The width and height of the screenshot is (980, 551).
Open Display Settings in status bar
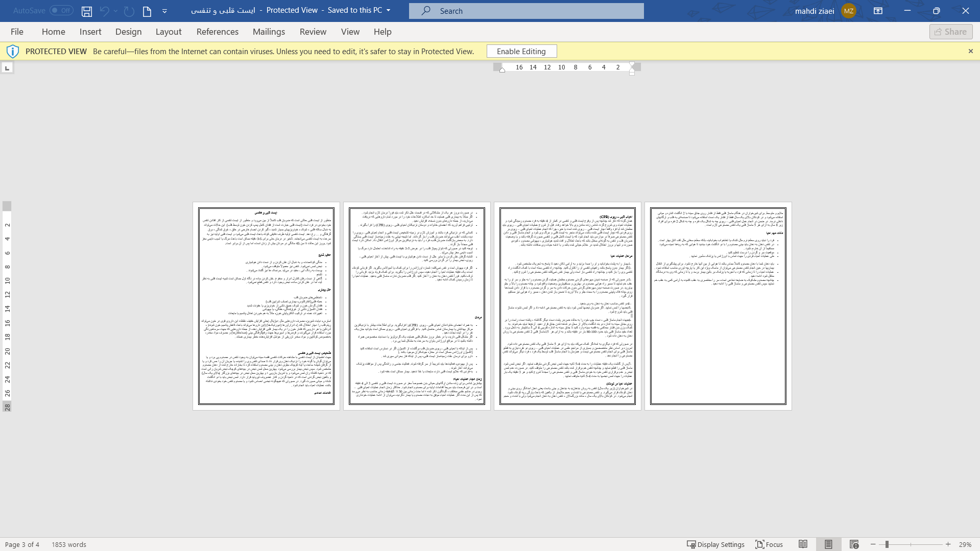715,544
